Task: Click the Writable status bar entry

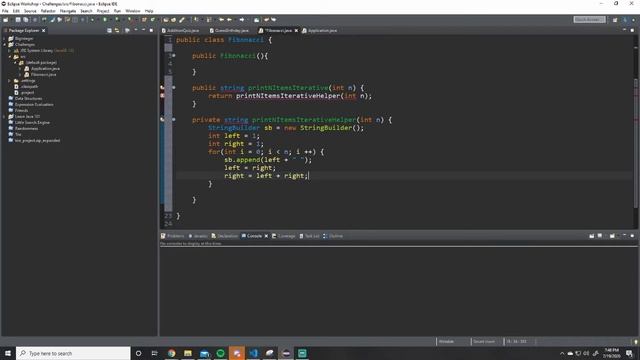Action: 446,341
